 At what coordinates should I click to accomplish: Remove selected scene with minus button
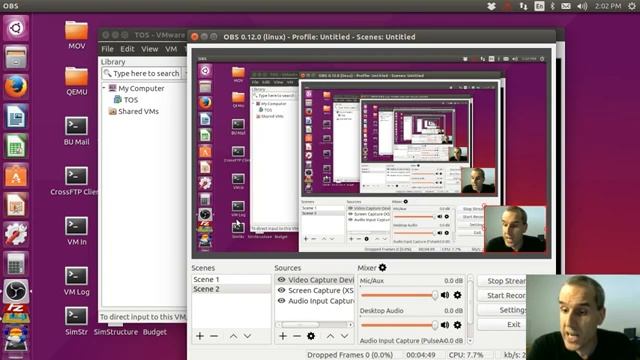[x=214, y=336]
